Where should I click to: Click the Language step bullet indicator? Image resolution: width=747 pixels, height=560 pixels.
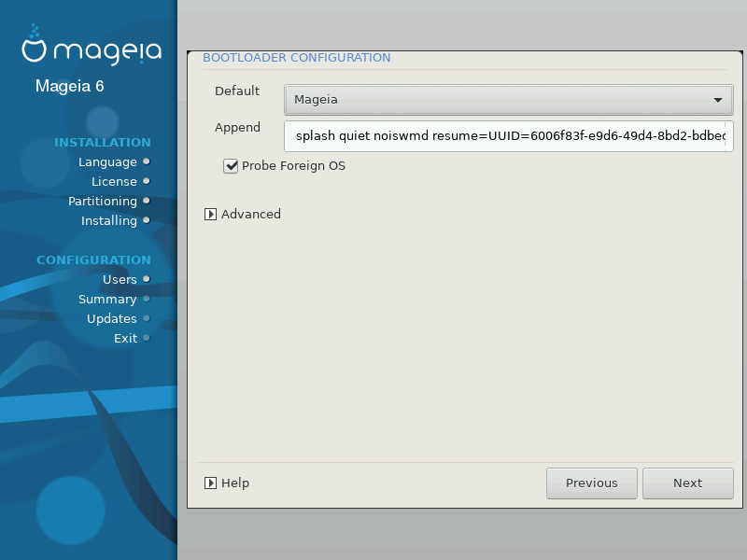147,161
